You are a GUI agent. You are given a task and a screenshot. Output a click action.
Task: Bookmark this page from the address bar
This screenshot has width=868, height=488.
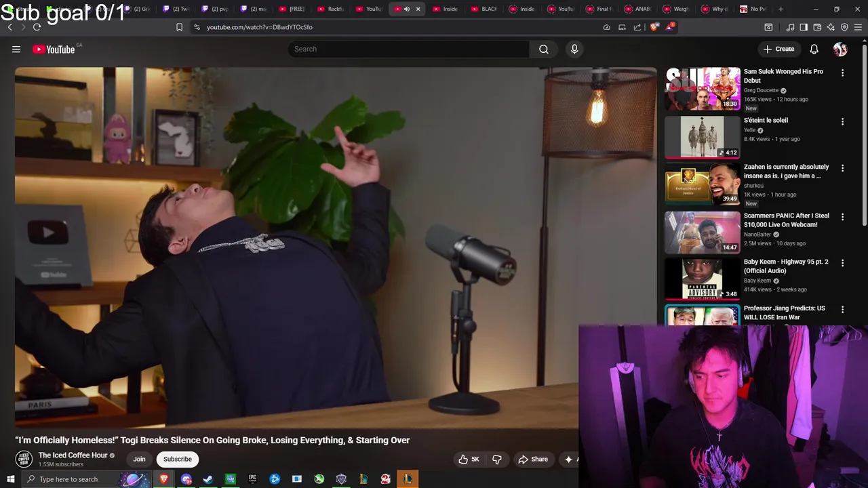click(179, 27)
